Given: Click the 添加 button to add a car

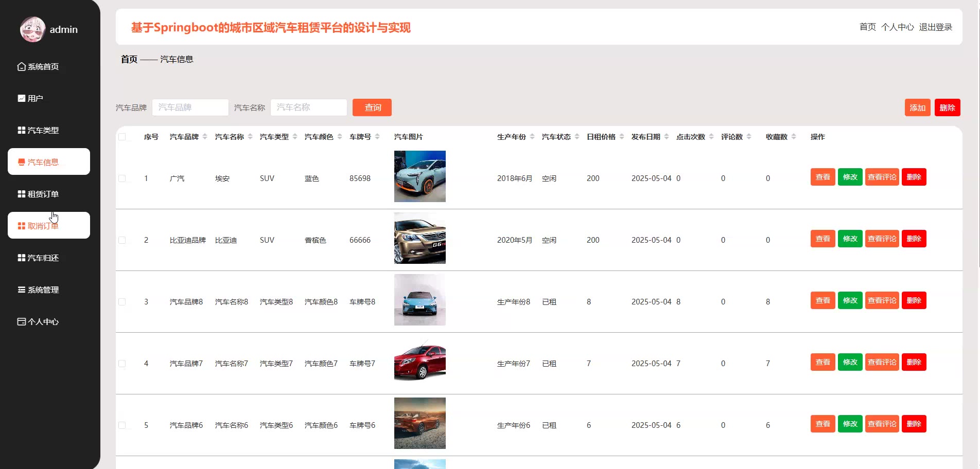Looking at the screenshot, I should click(917, 107).
